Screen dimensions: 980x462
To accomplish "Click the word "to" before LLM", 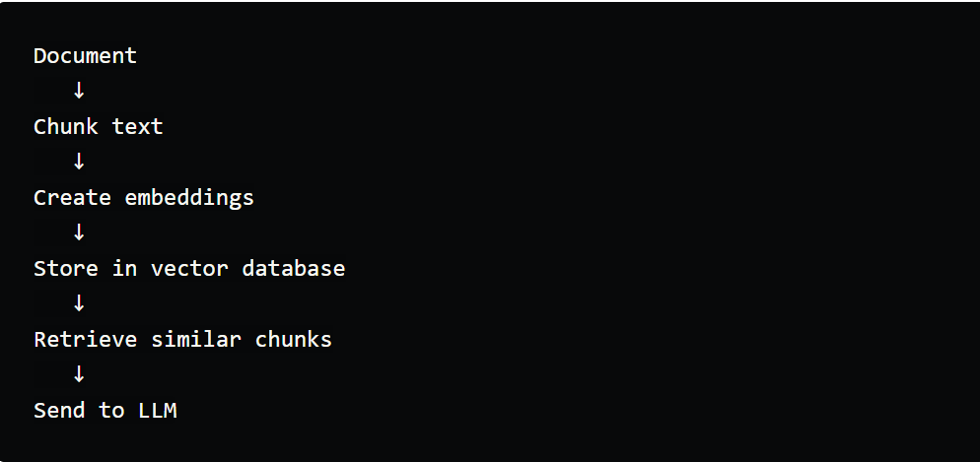I will coord(111,411).
